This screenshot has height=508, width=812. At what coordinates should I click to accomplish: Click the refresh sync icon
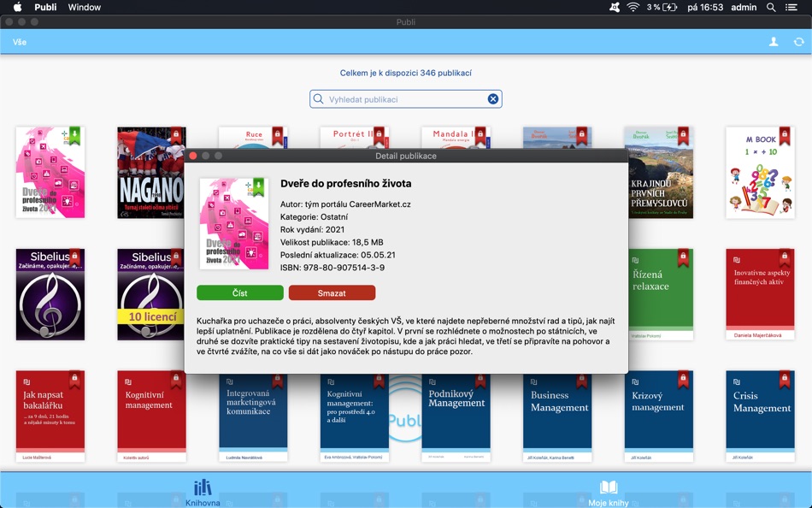pyautogui.click(x=799, y=42)
